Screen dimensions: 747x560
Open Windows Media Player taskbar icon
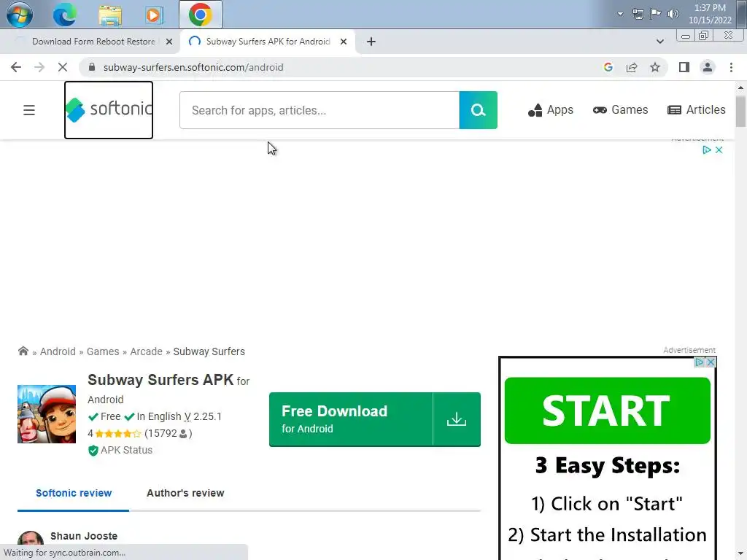click(x=153, y=15)
